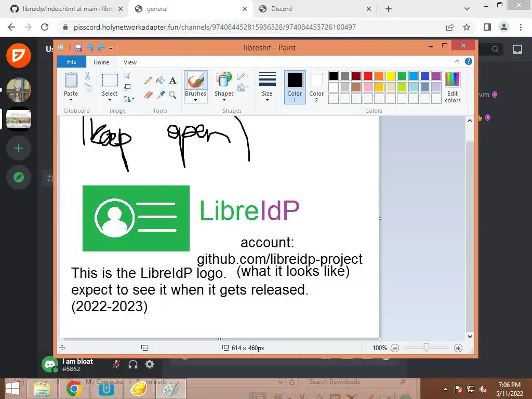Open the shape Outline dropdown
532x399 pixels.
tap(243, 76)
